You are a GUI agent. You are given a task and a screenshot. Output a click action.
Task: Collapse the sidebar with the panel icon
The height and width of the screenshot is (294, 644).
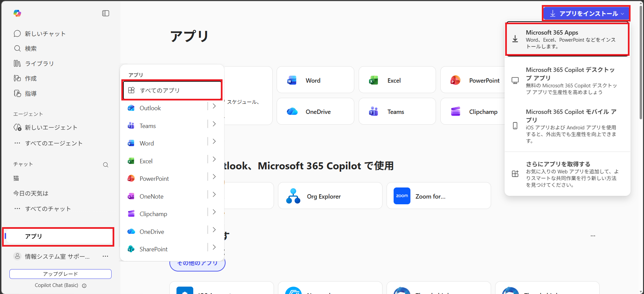click(x=106, y=13)
